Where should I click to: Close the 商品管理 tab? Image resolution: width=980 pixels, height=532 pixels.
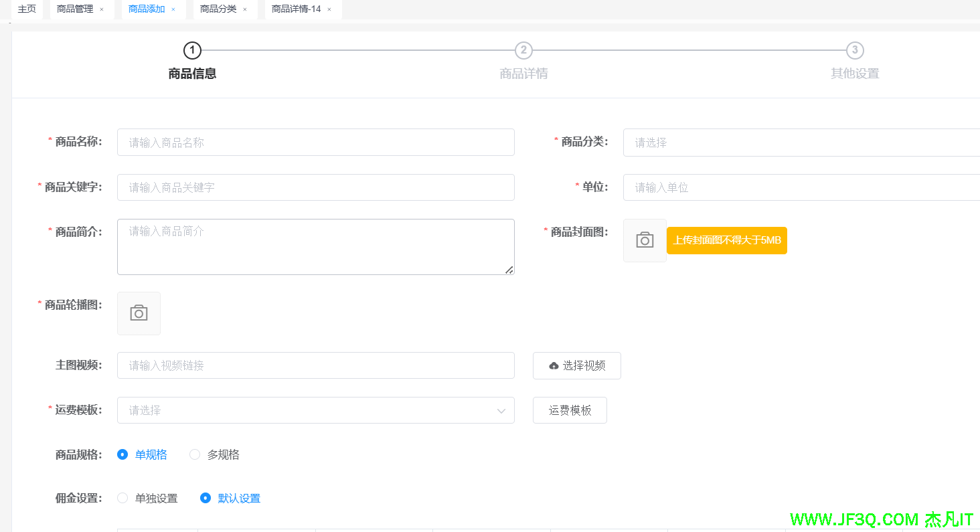[102, 9]
